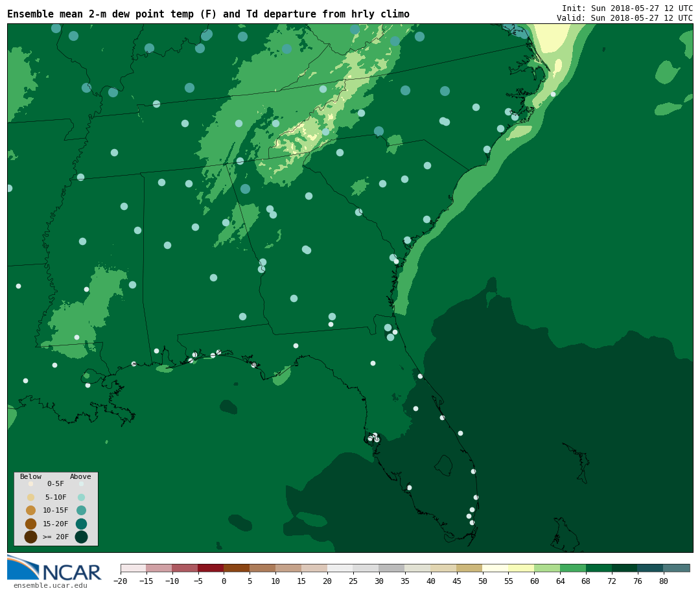Image resolution: width=700 pixels, height=593 pixels.
Task: Select the map title about ensemble mean dew point
Action: [x=208, y=14]
